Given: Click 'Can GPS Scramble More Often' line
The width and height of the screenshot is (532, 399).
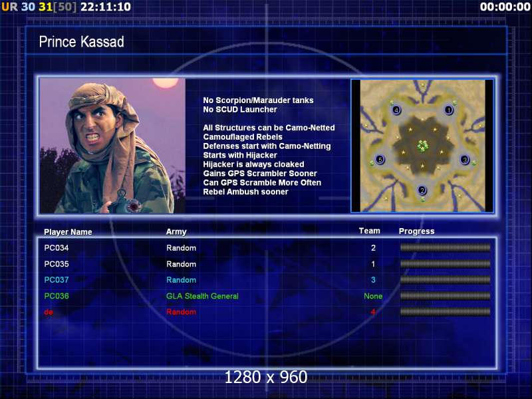Looking at the screenshot, I should click(x=262, y=183).
